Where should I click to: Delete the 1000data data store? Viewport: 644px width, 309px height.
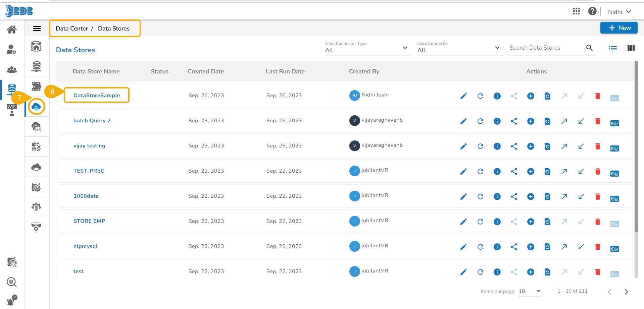598,197
